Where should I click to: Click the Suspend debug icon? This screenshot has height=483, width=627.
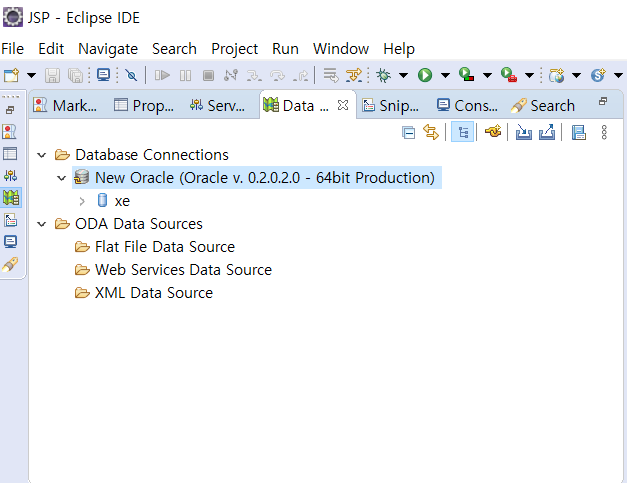[x=185, y=75]
